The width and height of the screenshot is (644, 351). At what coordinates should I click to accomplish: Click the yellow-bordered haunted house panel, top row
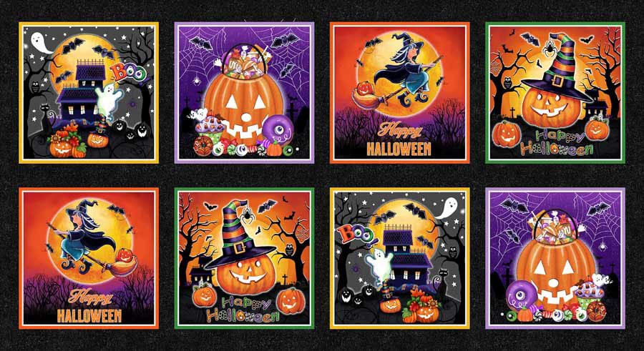89,93
